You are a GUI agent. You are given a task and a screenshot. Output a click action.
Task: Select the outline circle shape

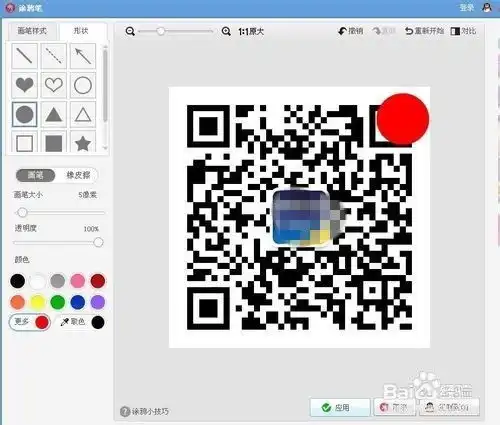click(x=83, y=85)
